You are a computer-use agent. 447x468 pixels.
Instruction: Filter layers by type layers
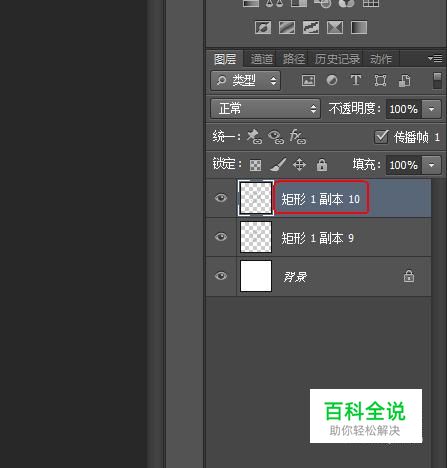(356, 80)
